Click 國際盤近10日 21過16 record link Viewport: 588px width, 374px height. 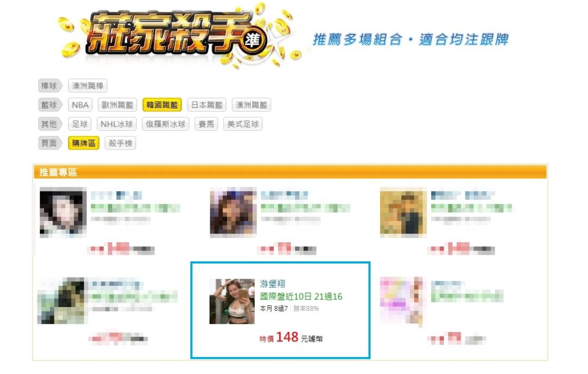pos(301,297)
